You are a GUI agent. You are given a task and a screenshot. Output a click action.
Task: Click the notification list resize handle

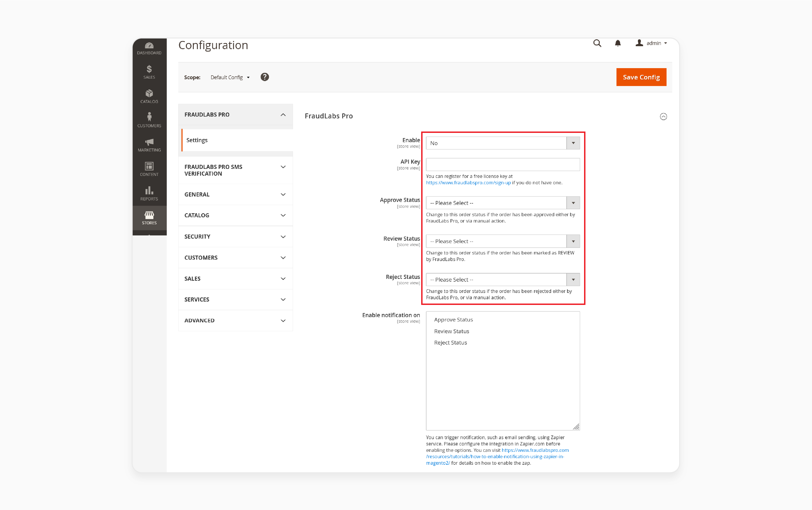(x=576, y=427)
